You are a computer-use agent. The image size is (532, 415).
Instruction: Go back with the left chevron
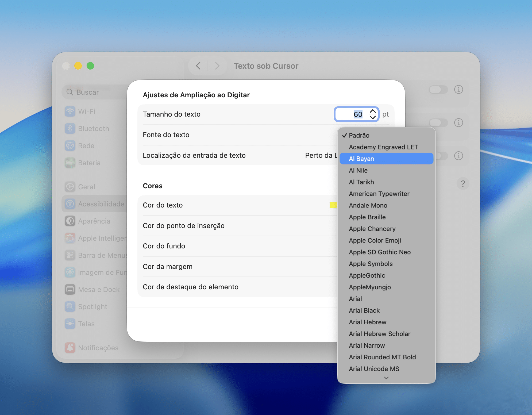(x=198, y=66)
